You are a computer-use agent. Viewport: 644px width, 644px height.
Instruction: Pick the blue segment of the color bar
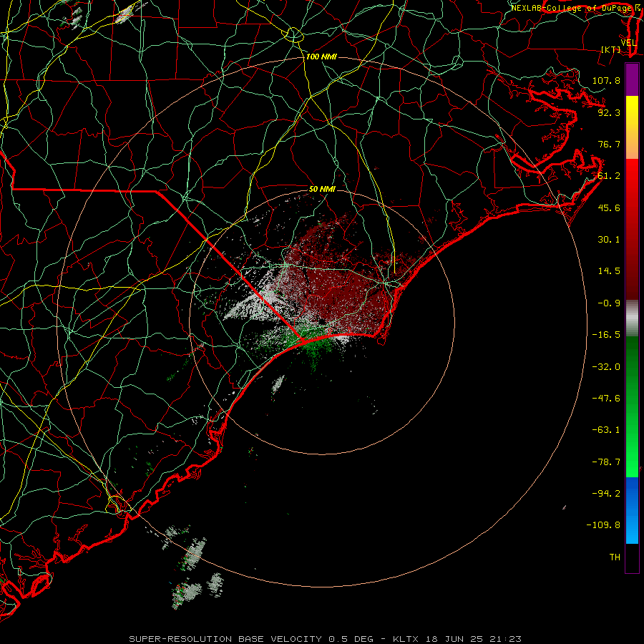(632, 510)
